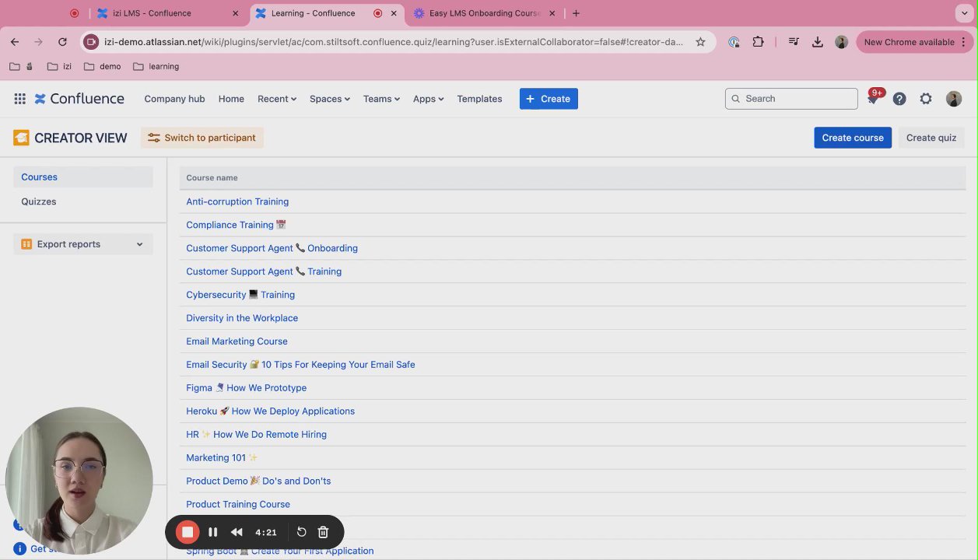Click the browser forward arrow
Screen dimensions: 978x560
tap(38, 42)
